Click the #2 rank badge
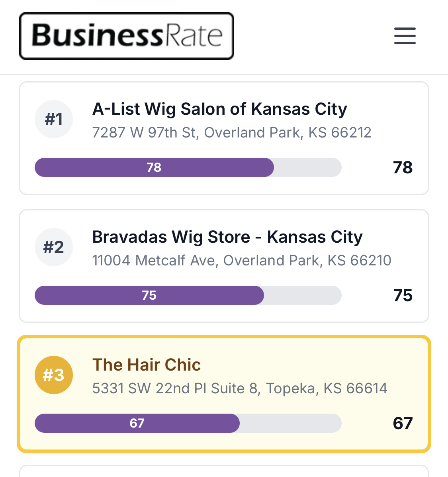The height and width of the screenshot is (477, 448). (54, 247)
